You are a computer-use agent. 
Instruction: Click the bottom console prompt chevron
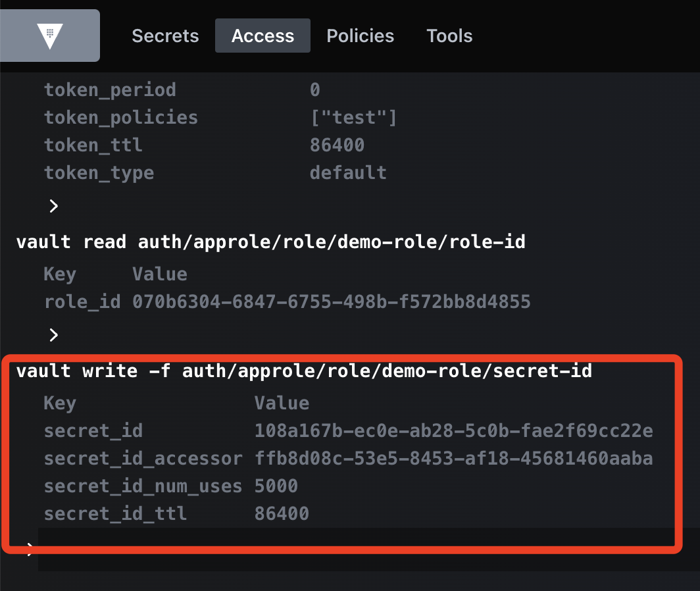coord(30,549)
